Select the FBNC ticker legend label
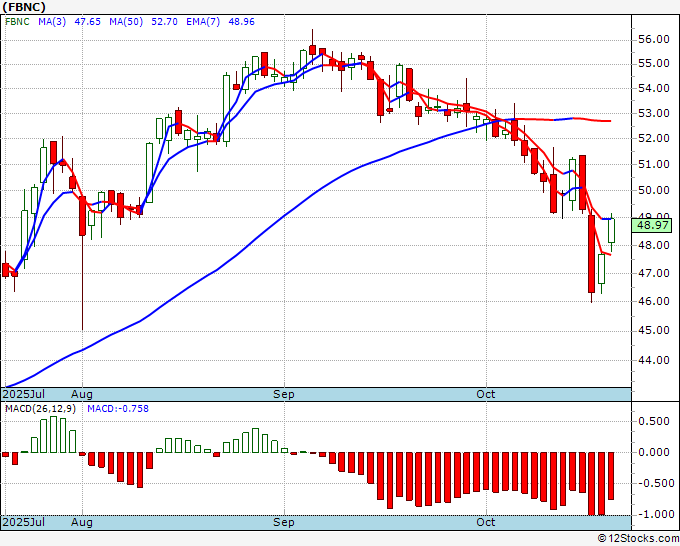This screenshot has height=546, width=680. (17, 22)
